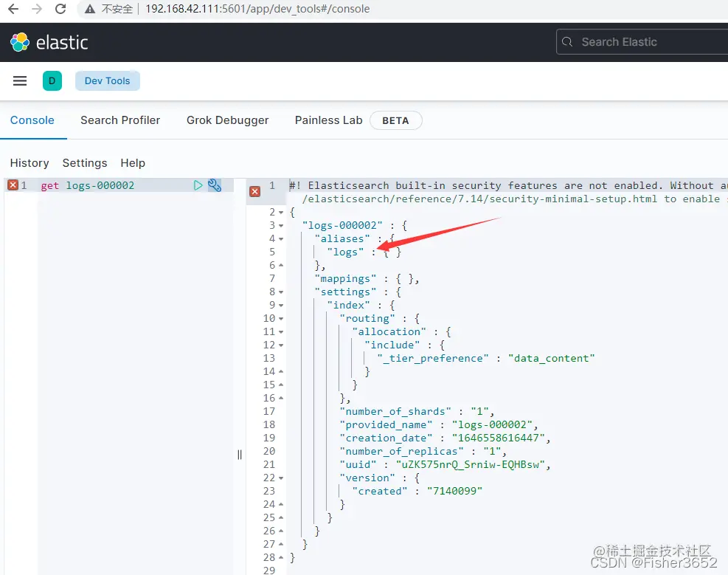Image resolution: width=728 pixels, height=575 pixels.
Task: Collapse version fold arrow on line 22
Action: click(x=281, y=478)
